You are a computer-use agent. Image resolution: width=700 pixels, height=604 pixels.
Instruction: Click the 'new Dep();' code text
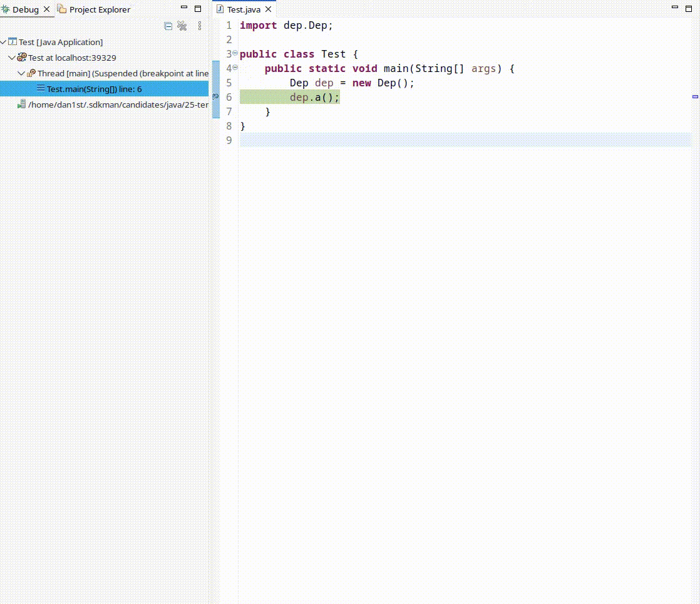(383, 83)
